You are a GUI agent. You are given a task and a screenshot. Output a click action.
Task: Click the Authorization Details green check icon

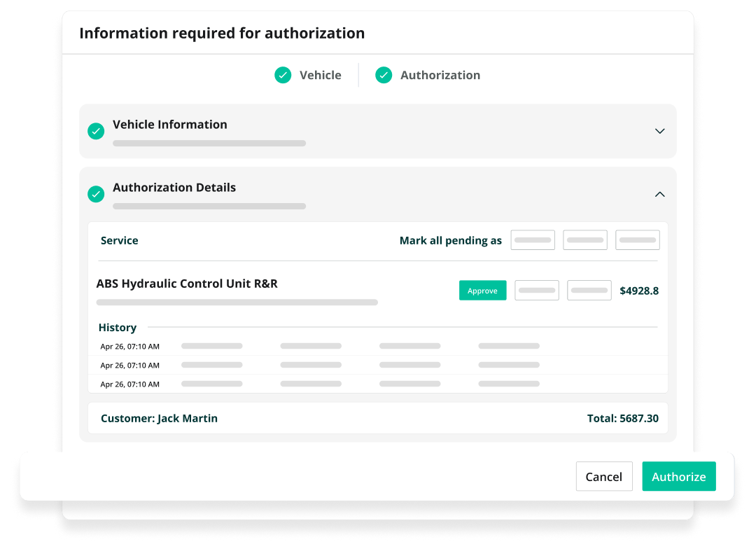[x=96, y=194]
